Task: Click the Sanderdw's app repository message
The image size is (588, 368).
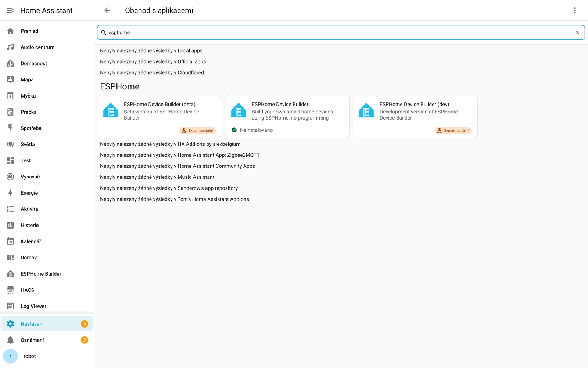Action: tap(169, 188)
